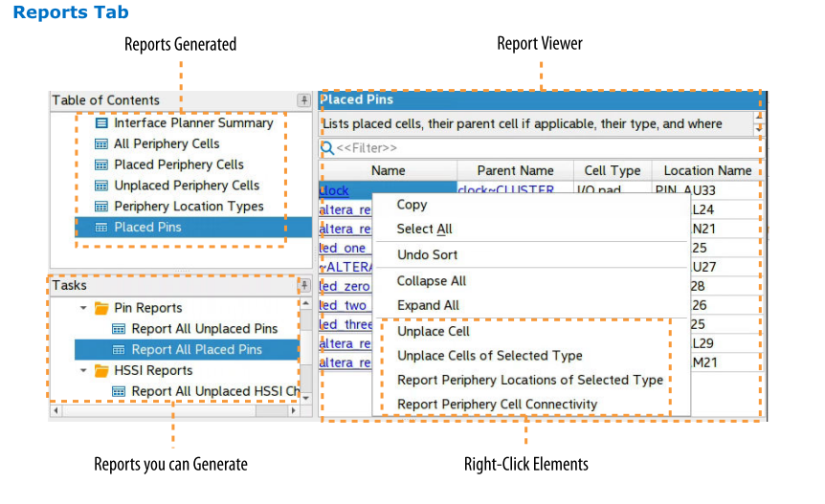This screenshot has width=825, height=504.
Task: Click the Pin Reports folder icon
Action: pos(100,308)
